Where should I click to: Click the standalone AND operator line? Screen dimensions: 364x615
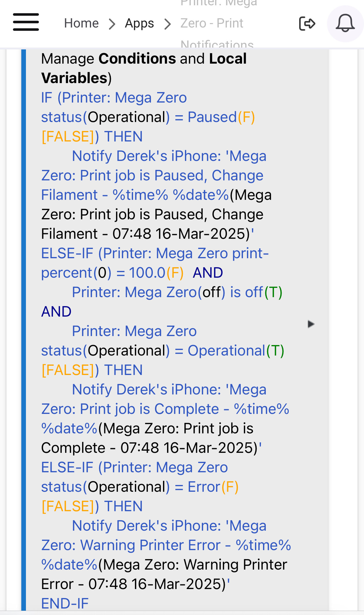(56, 312)
